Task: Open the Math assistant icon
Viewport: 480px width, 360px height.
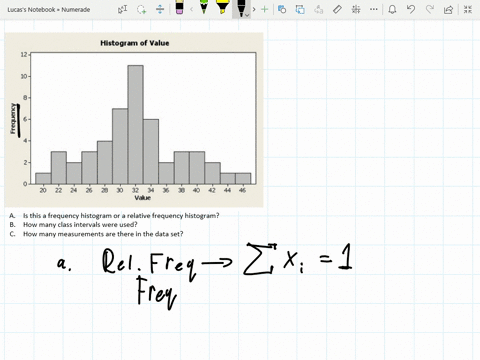Action: coord(356,9)
